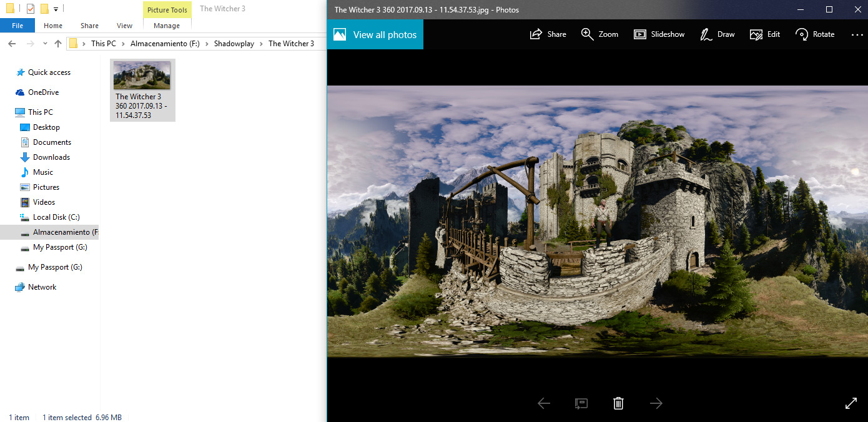Select Quick access in the navigation pane

(x=49, y=72)
